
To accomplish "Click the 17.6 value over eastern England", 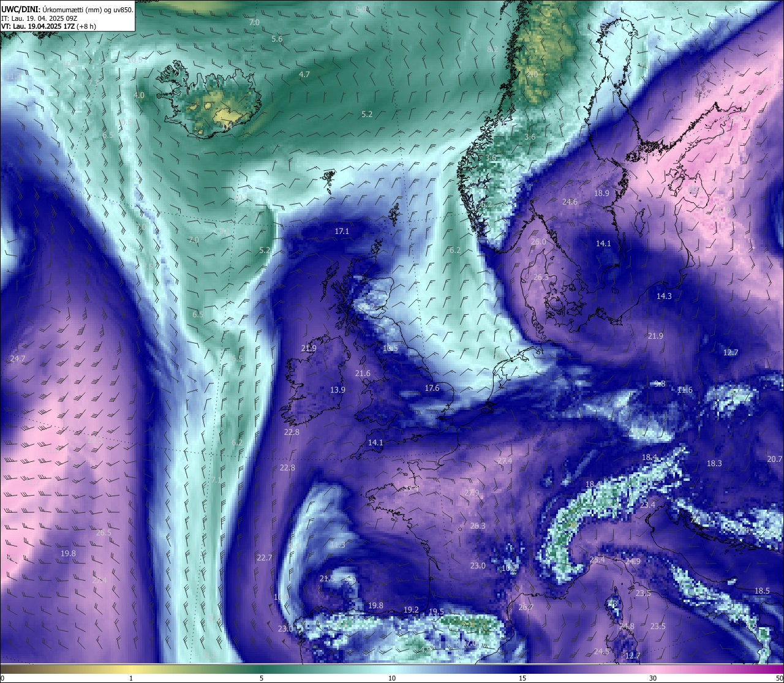I will pyautogui.click(x=432, y=388).
